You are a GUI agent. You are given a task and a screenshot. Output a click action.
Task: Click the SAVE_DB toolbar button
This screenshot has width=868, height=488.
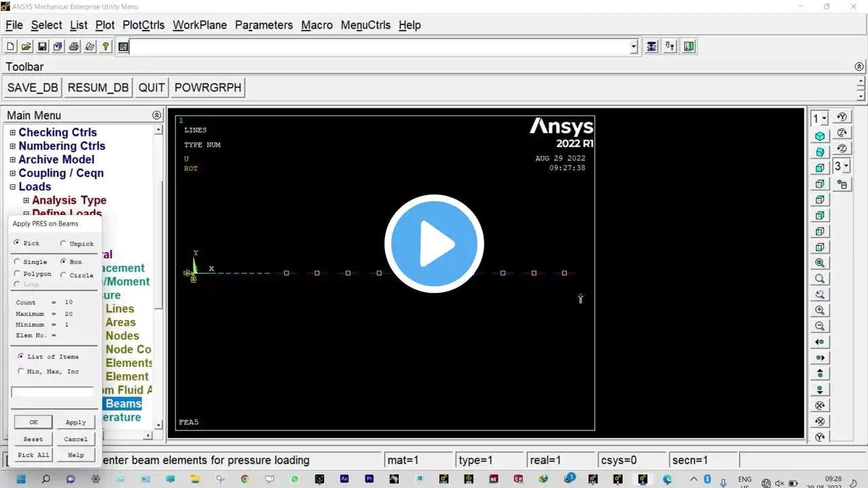(x=33, y=88)
